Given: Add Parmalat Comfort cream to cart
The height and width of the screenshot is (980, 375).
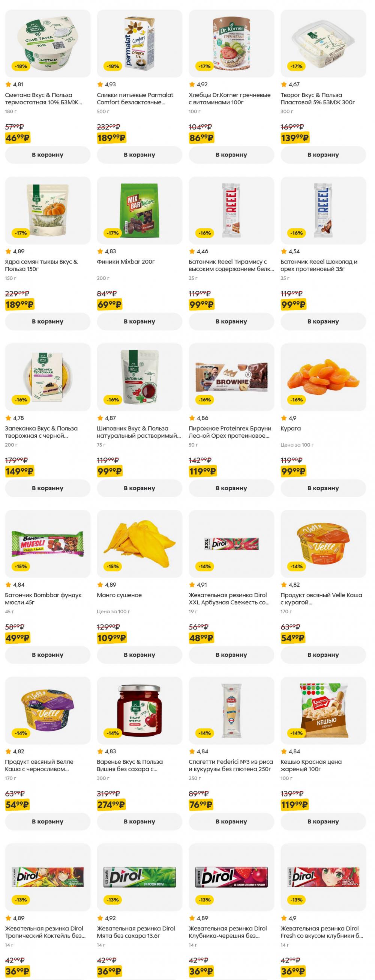Looking at the screenshot, I should coord(139,155).
